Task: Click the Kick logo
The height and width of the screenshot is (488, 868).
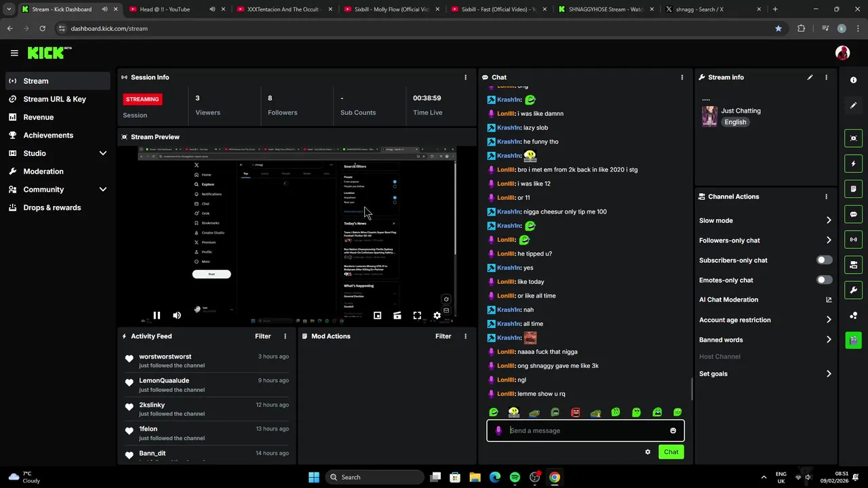Action: 50,53
